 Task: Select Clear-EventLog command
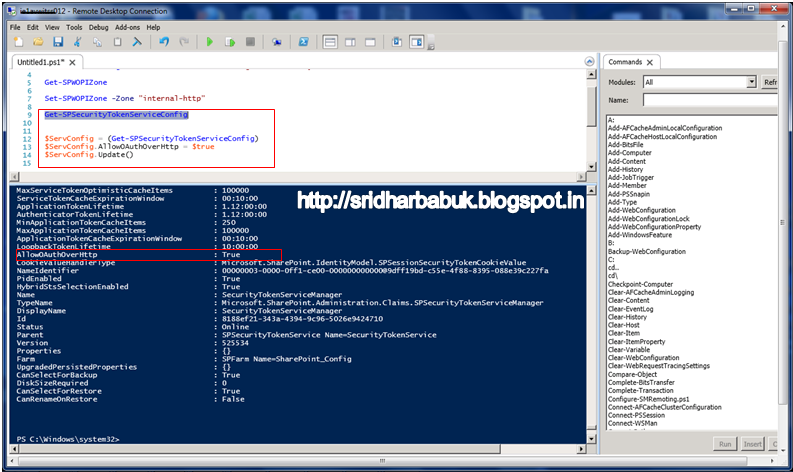[630, 309]
